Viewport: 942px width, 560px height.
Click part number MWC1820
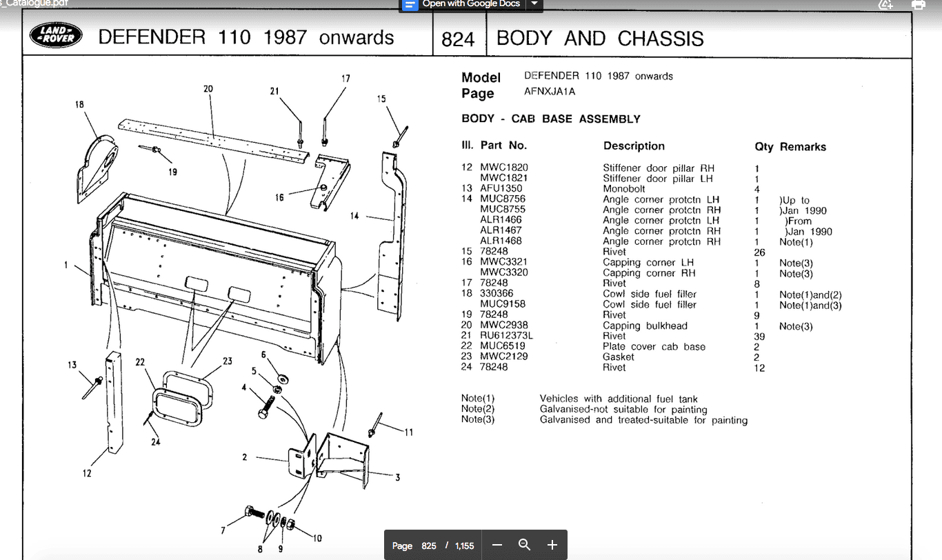[504, 168]
